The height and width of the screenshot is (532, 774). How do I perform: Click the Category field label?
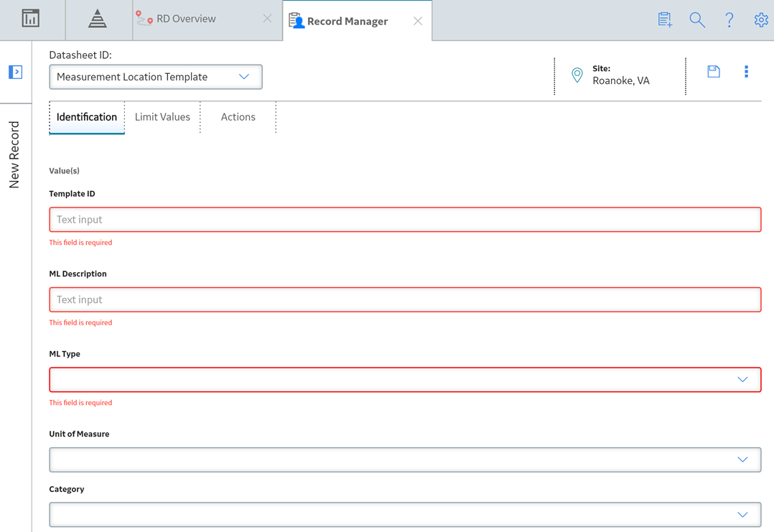[x=67, y=489]
